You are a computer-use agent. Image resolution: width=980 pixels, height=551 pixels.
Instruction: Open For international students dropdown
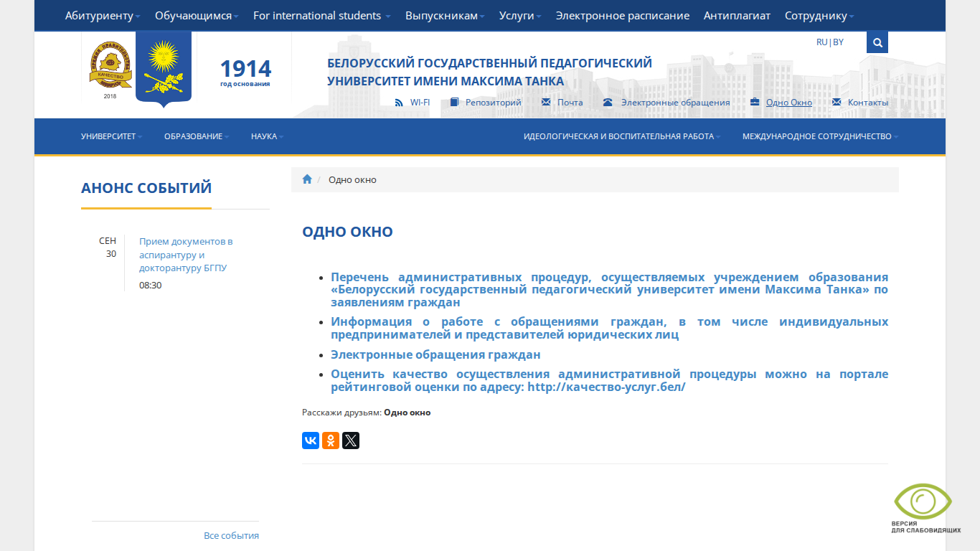[322, 16]
